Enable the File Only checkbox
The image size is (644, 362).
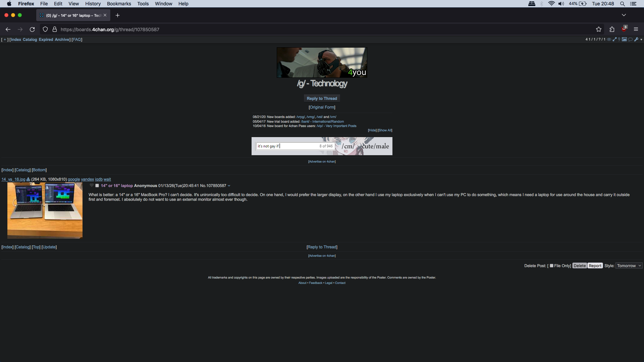551,265
